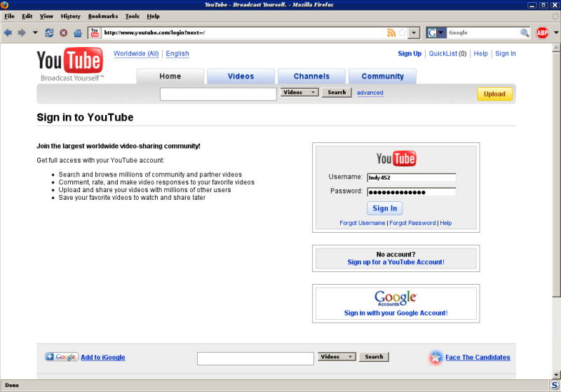Open the Face The Candidates link
The width and height of the screenshot is (561, 392).
click(x=478, y=358)
